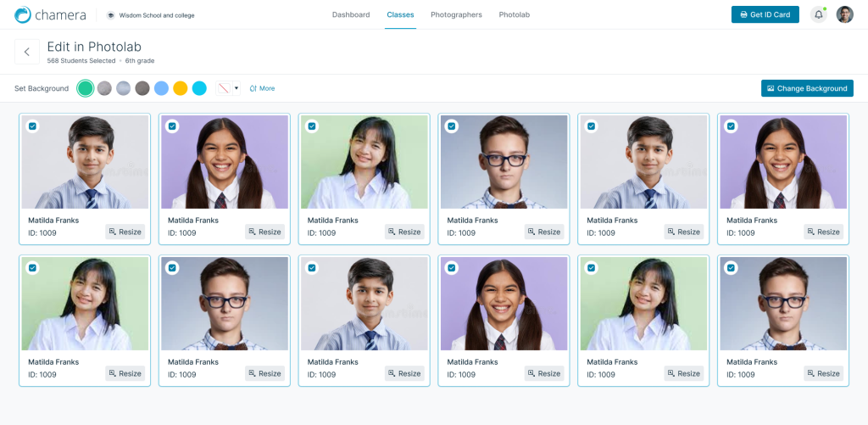Image resolution: width=868 pixels, height=425 pixels.
Task: Uncheck the first student card checkbox
Action: pyautogui.click(x=33, y=126)
